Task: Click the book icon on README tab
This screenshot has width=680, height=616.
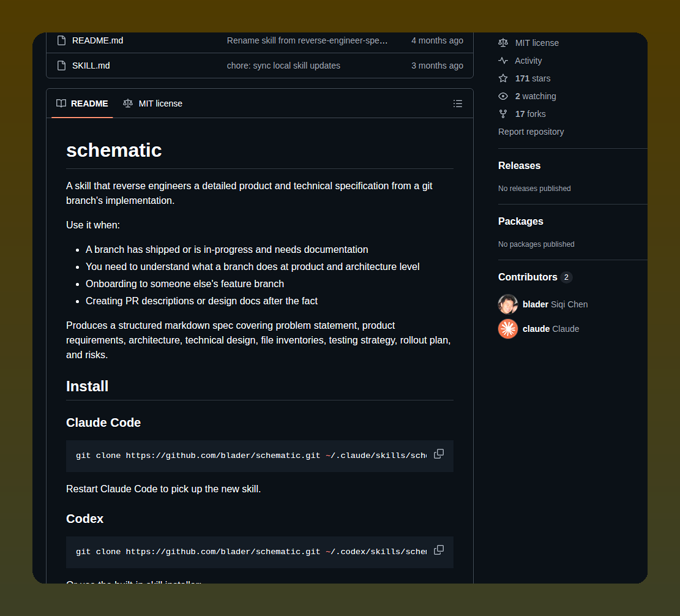Action: (x=61, y=103)
